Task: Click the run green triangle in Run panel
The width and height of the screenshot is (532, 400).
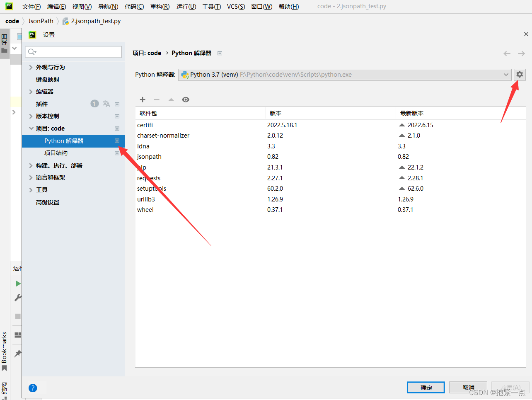Action: click(18, 284)
